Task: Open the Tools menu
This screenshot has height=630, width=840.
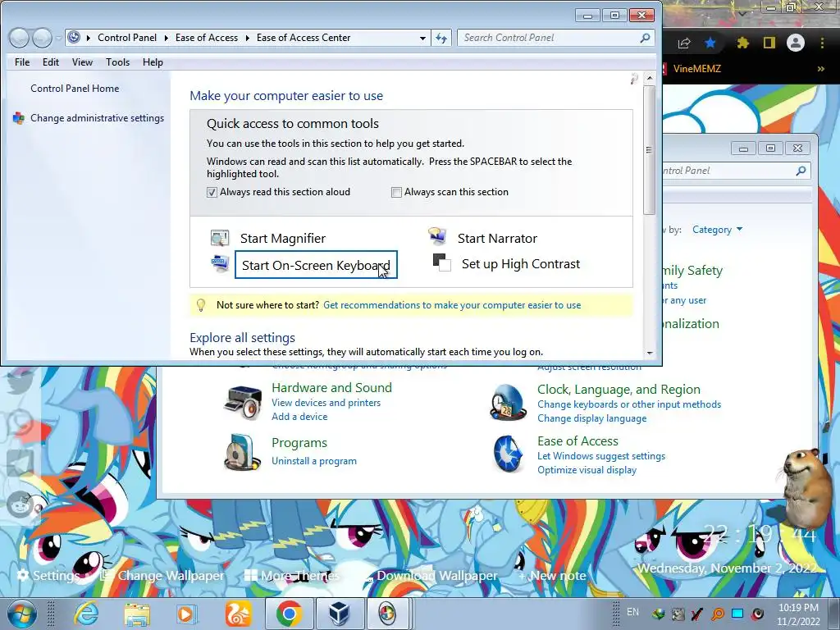Action: pos(118,62)
